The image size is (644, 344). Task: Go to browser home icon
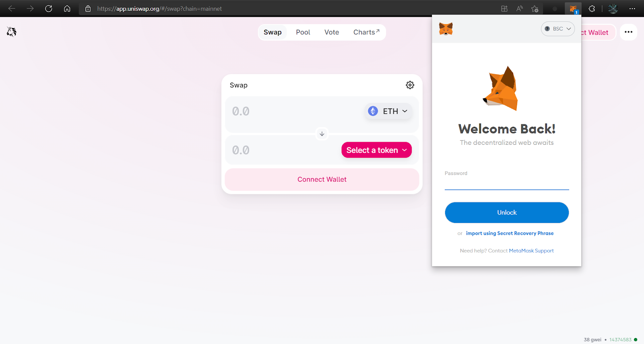[67, 8]
